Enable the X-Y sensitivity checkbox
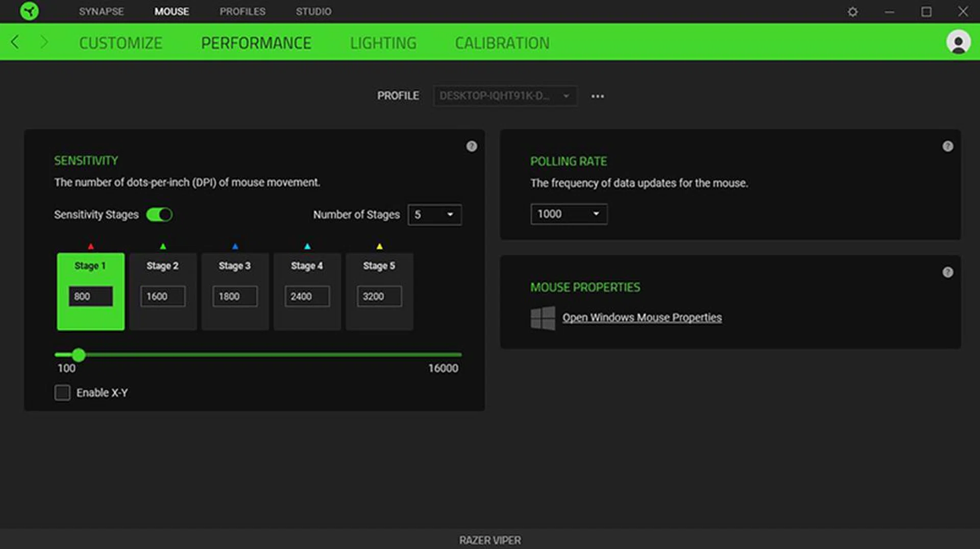This screenshot has height=549, width=980. (x=62, y=393)
